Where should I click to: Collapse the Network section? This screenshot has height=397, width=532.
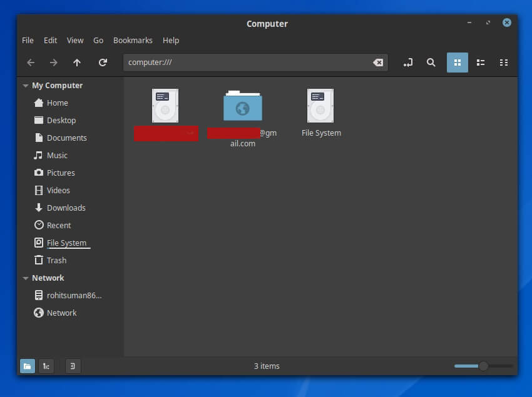(26, 278)
